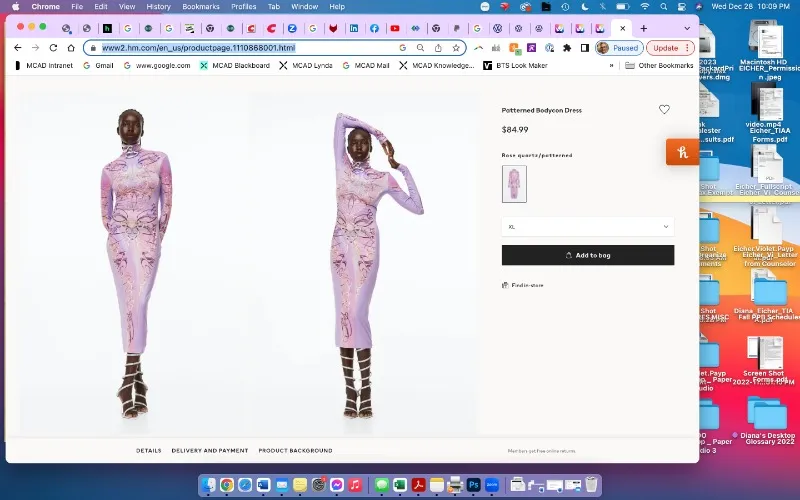The width and height of the screenshot is (800, 500).
Task: Open Gmail bookmark
Action: click(98, 65)
